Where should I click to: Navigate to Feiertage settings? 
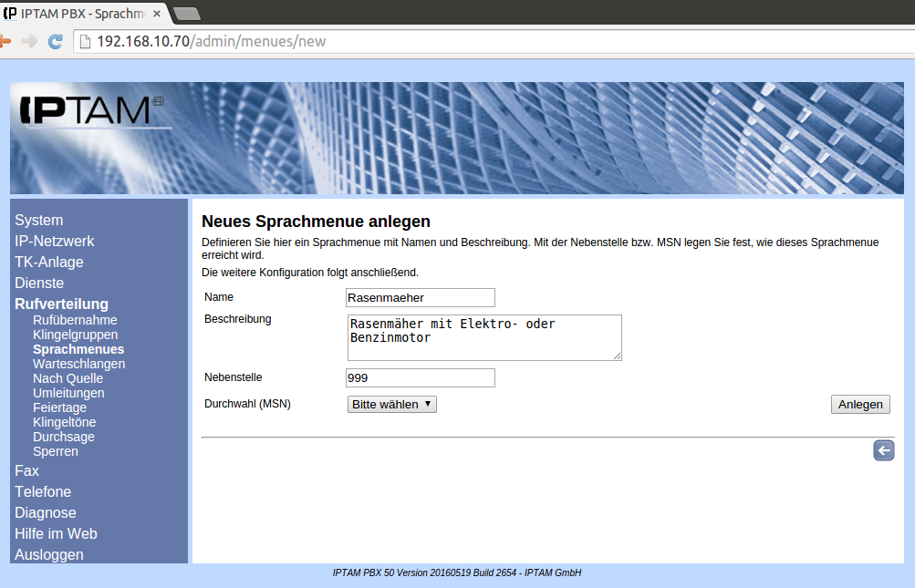tap(59, 407)
